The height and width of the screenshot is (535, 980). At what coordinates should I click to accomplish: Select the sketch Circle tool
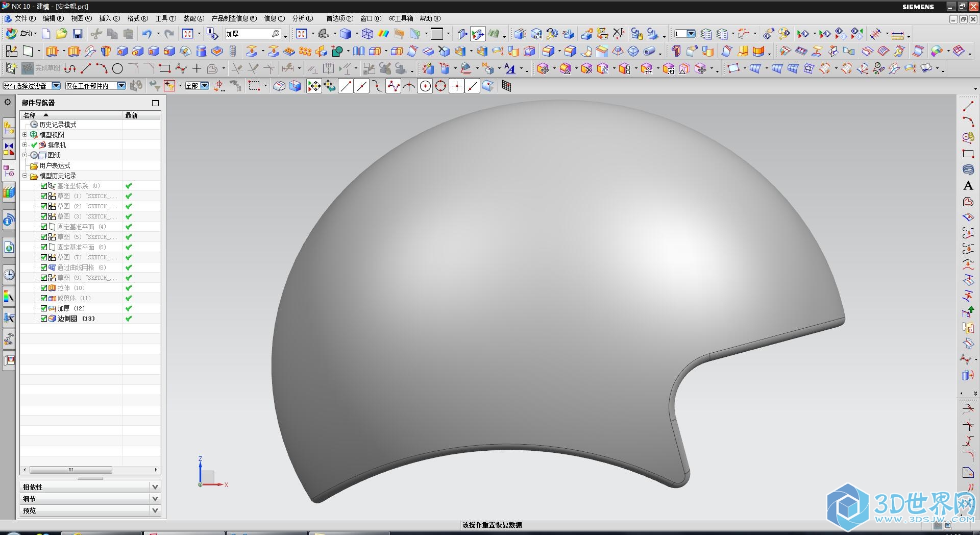point(117,68)
